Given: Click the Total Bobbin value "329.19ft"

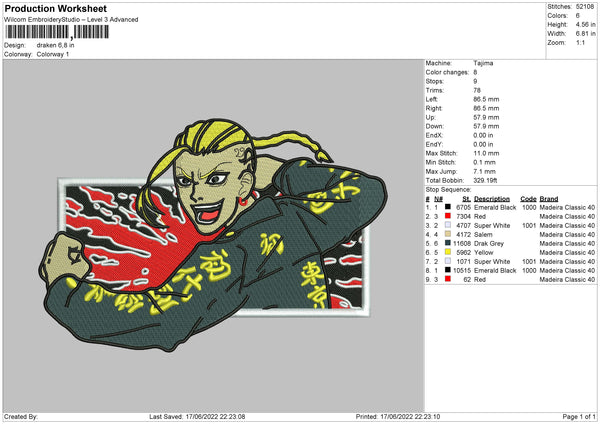Looking at the screenshot, I should point(485,181).
